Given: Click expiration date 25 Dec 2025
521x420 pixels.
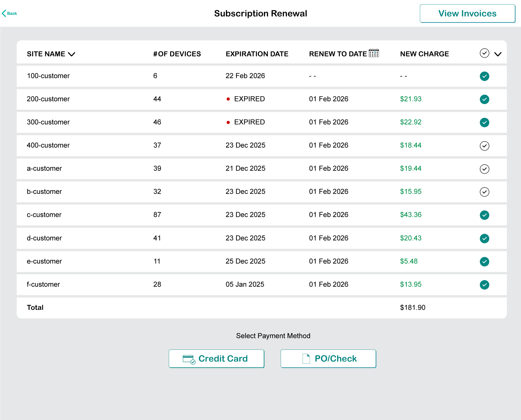Looking at the screenshot, I should [245, 261].
